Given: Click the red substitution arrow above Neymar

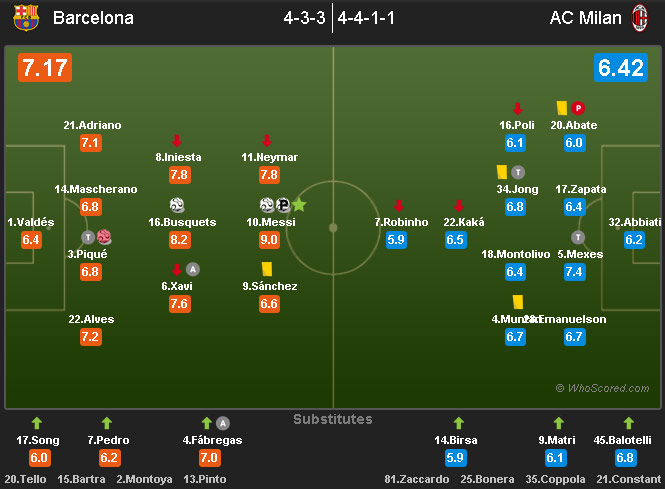Looking at the screenshot, I should (x=267, y=140).
